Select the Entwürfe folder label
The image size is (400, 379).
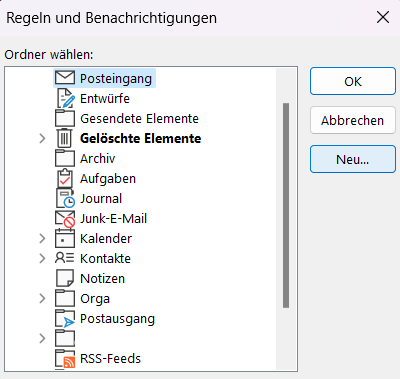coord(105,98)
